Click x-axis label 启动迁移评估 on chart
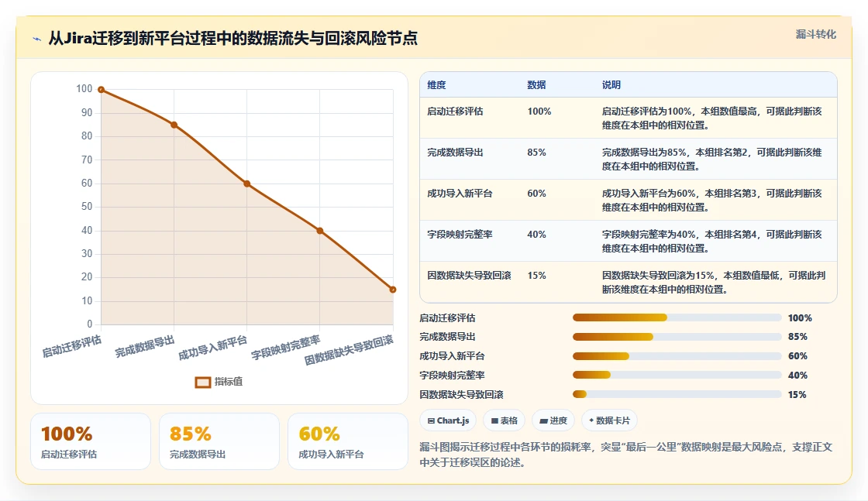The image size is (868, 501). (72, 346)
